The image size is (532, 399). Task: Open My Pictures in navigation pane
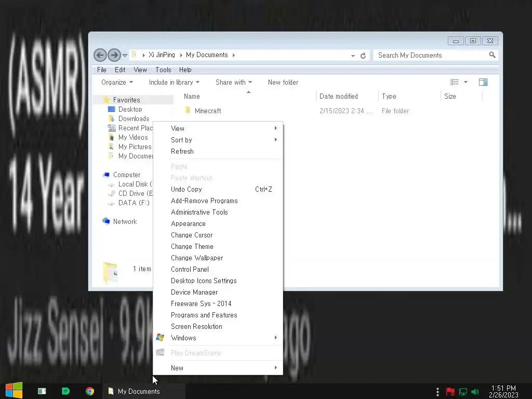click(x=135, y=147)
